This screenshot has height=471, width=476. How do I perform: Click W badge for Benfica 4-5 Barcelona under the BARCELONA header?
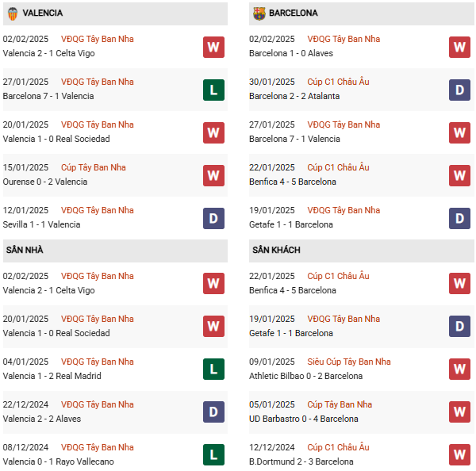[459, 175]
